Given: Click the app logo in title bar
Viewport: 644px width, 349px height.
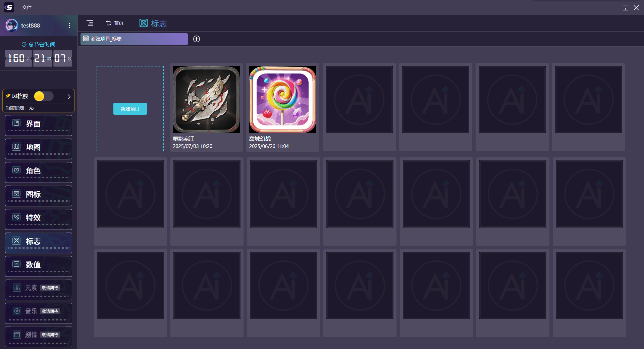Looking at the screenshot, I should click(9, 7).
